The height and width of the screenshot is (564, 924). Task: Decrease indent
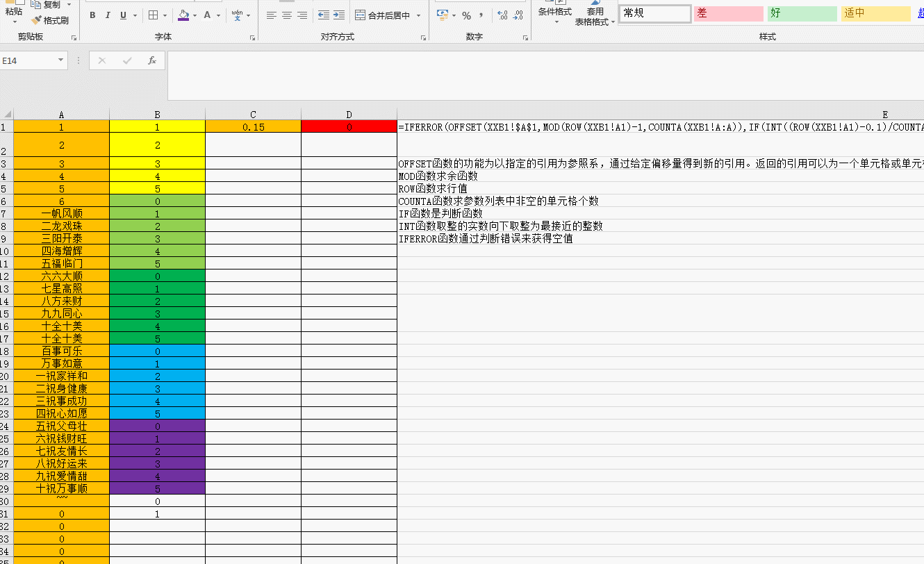coord(324,15)
